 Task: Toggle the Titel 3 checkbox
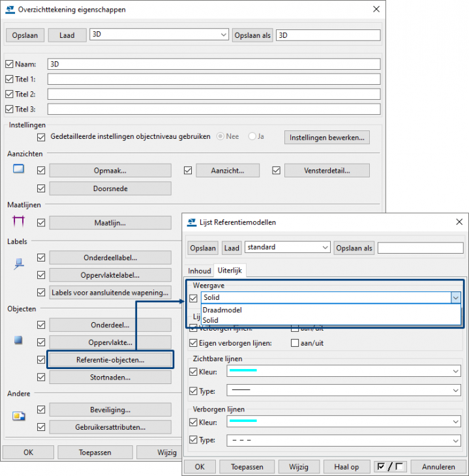pyautogui.click(x=9, y=109)
